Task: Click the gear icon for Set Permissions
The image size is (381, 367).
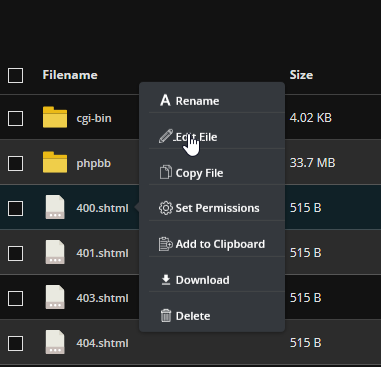Action: click(x=166, y=208)
